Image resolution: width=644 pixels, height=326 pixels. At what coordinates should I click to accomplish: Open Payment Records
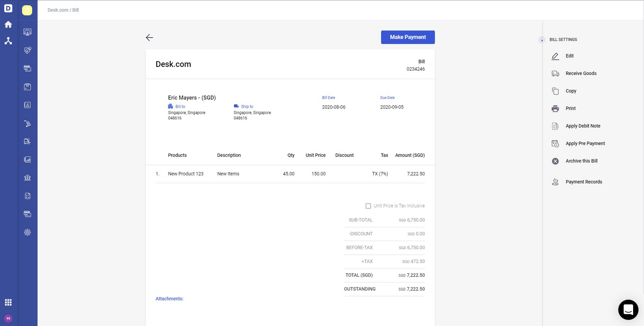coord(583,182)
